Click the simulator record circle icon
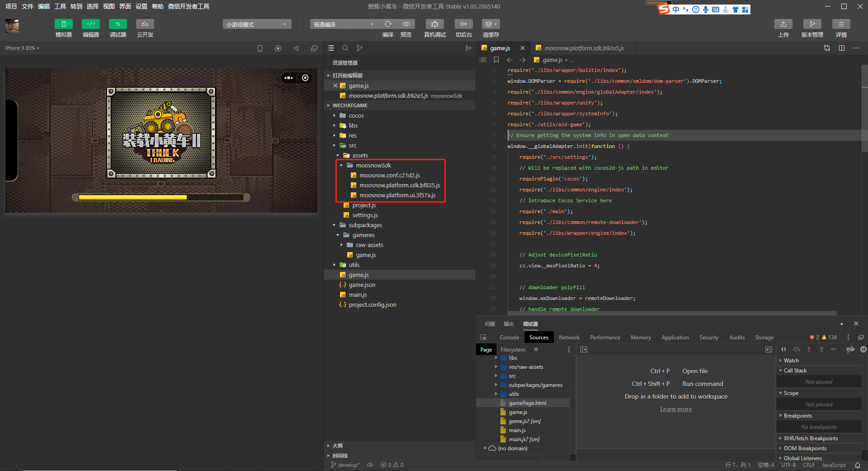 [278, 48]
